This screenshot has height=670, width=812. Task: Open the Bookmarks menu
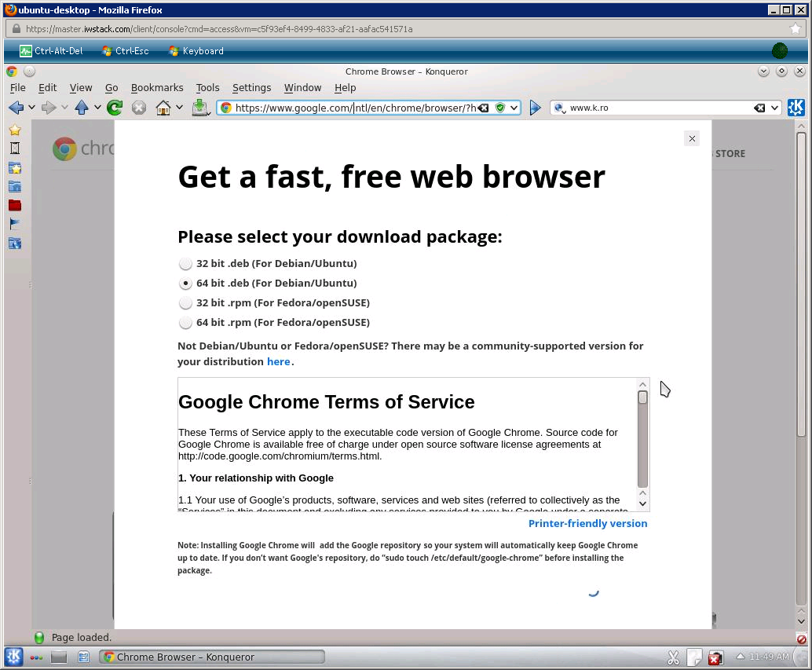157,88
